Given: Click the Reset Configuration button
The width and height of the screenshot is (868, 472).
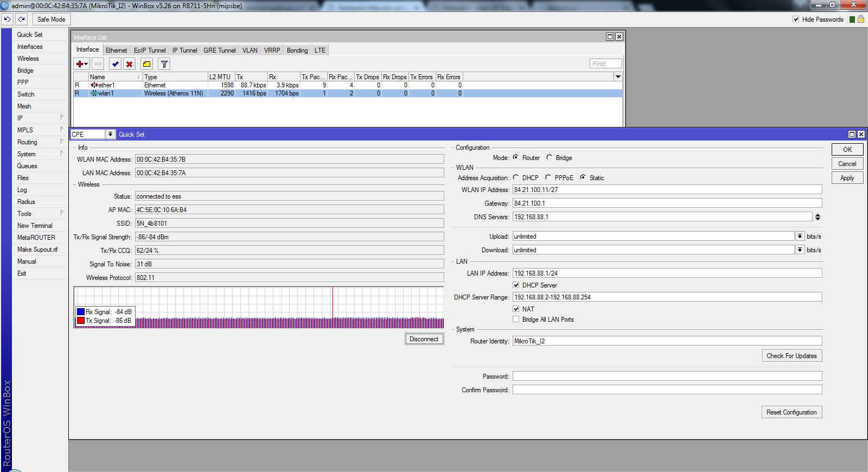Looking at the screenshot, I should coord(792,412).
